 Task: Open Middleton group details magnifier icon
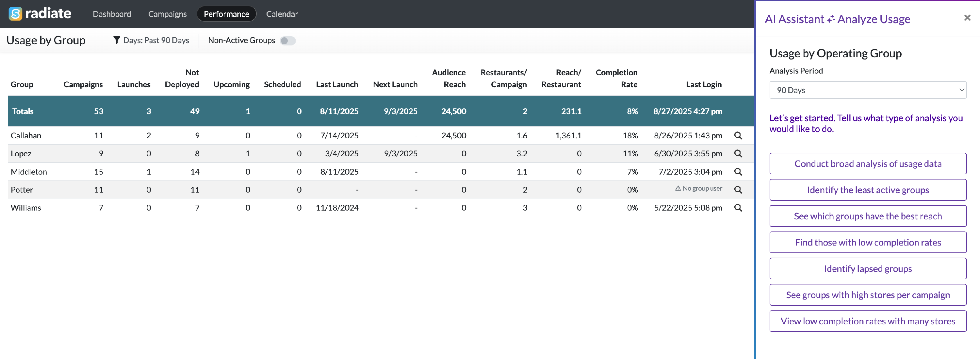coord(738,172)
